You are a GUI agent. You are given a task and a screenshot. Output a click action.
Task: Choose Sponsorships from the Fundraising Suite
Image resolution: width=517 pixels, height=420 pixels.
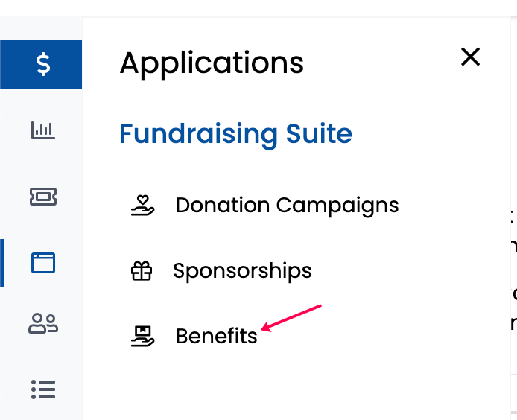pos(242,271)
